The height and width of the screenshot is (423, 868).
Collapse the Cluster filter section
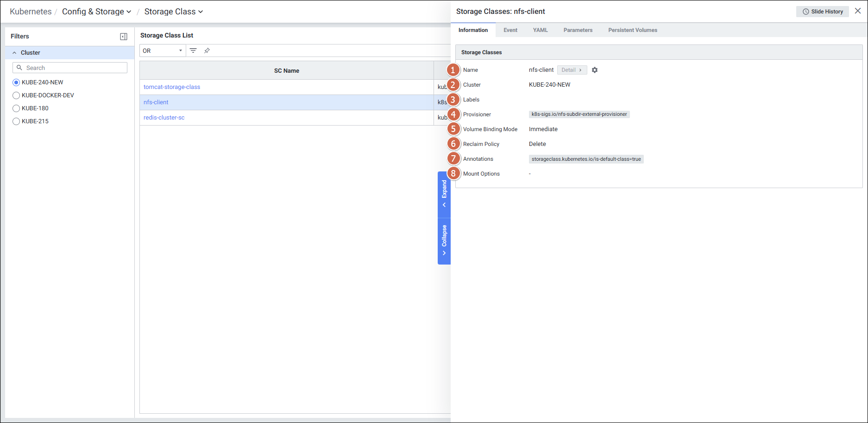[14, 53]
